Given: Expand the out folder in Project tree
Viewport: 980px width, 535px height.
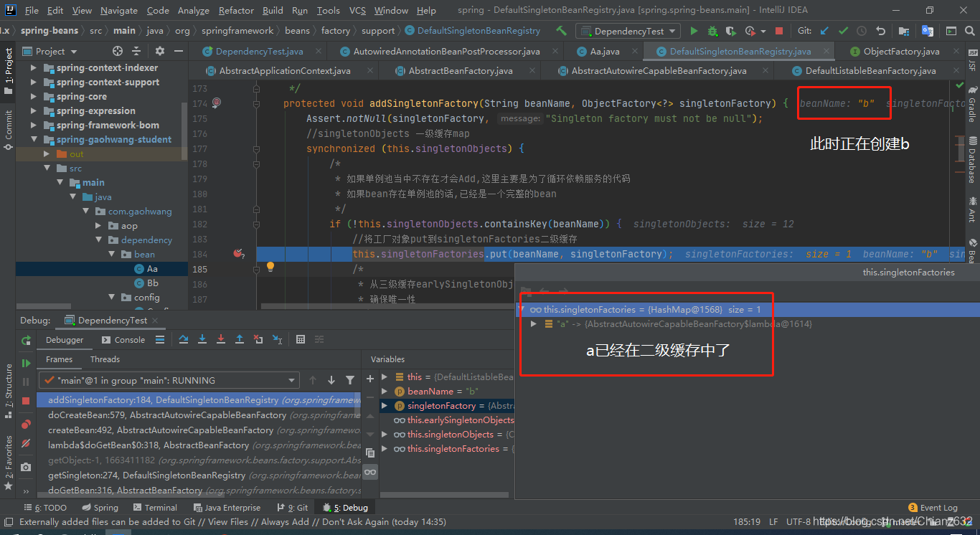Looking at the screenshot, I should tap(47, 153).
